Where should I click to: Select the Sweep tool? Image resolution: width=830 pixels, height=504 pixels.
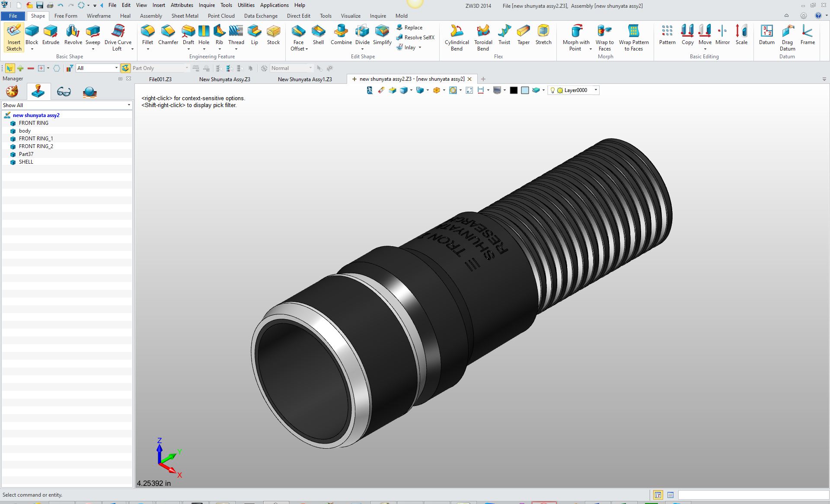coord(93,35)
